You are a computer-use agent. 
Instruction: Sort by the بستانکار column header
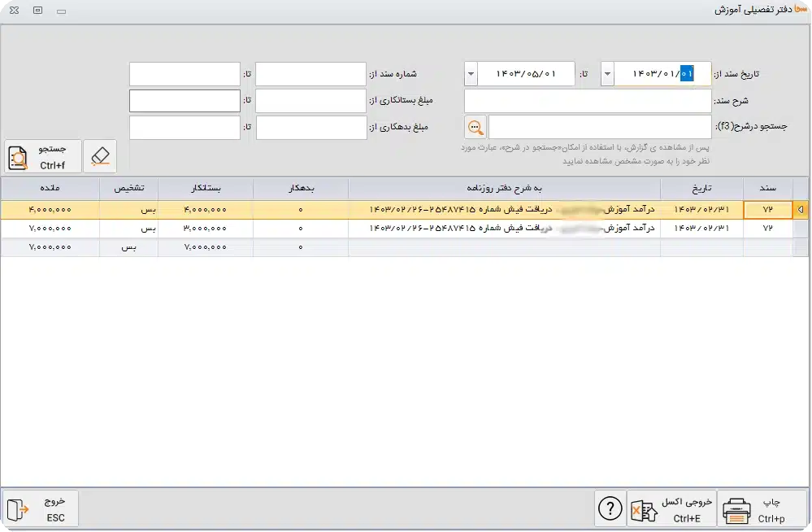click(x=206, y=188)
